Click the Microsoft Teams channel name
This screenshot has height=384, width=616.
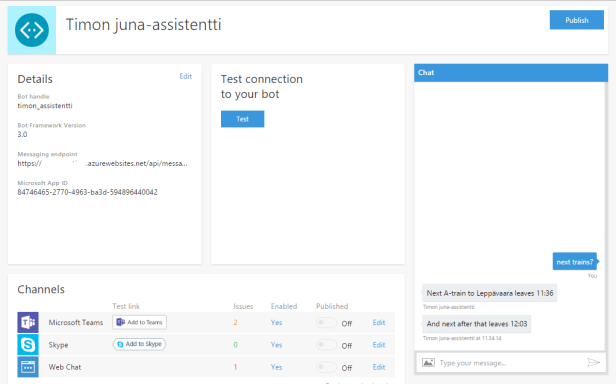tap(76, 322)
